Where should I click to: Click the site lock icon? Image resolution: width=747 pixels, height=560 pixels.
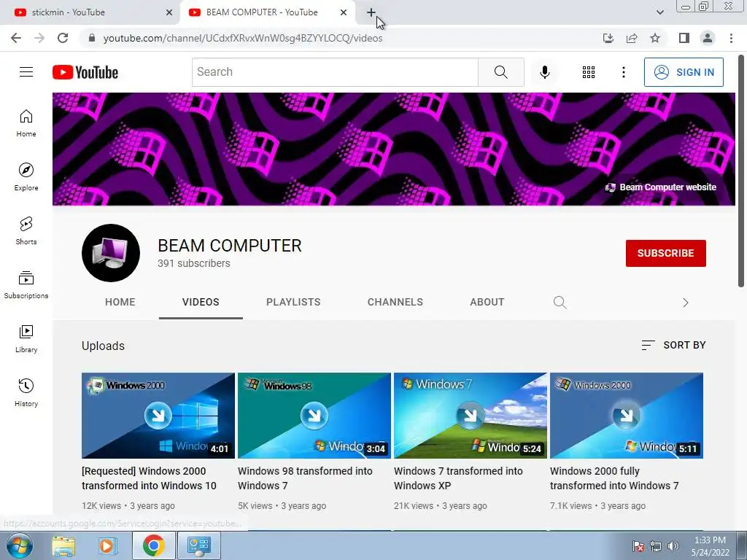click(x=92, y=38)
